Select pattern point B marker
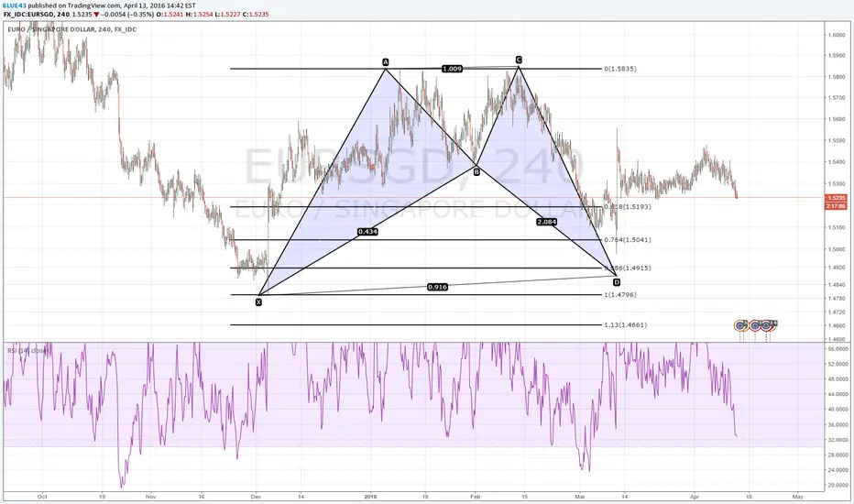The image size is (854, 504). pyautogui.click(x=476, y=172)
